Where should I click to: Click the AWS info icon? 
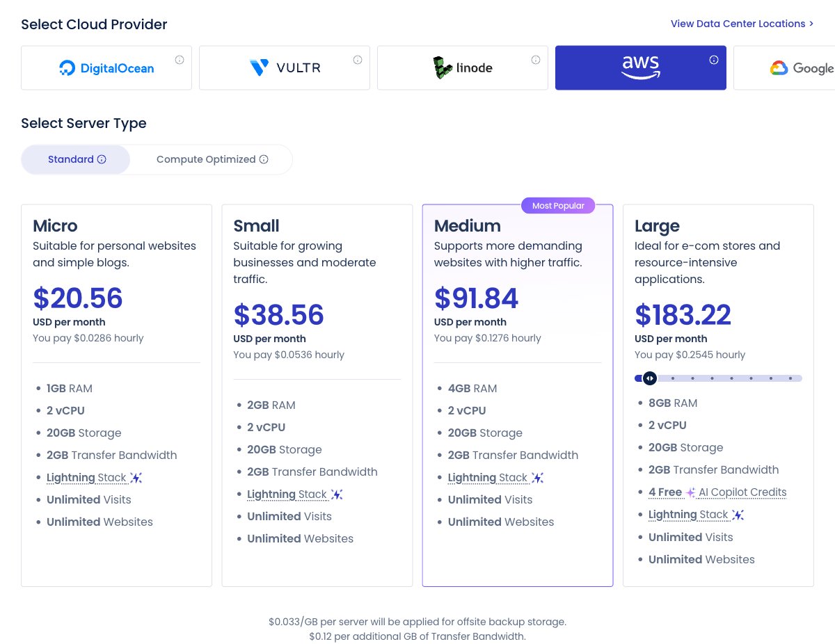pyautogui.click(x=714, y=60)
